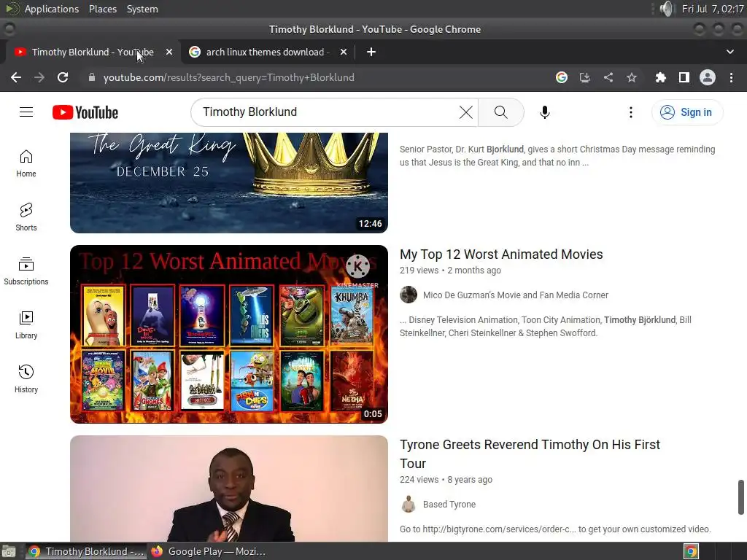
Task: Switch to Timothy Blorklund taskbar window
Action: [86, 551]
